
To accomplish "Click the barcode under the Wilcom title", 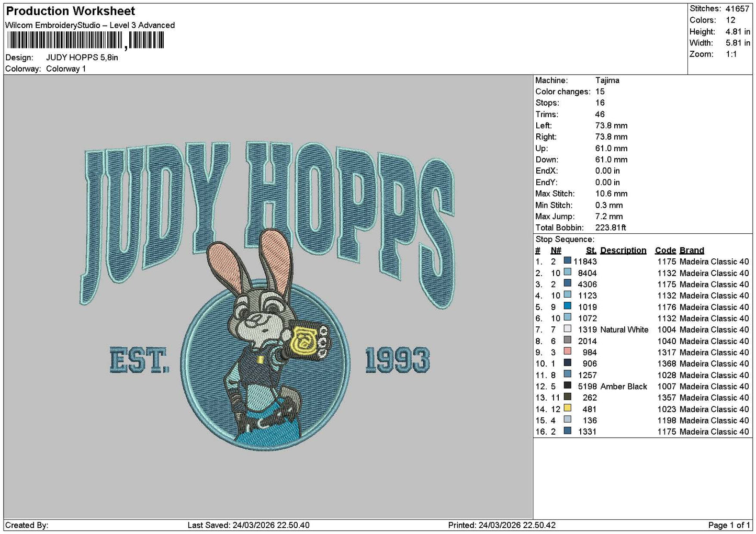I will point(86,40).
